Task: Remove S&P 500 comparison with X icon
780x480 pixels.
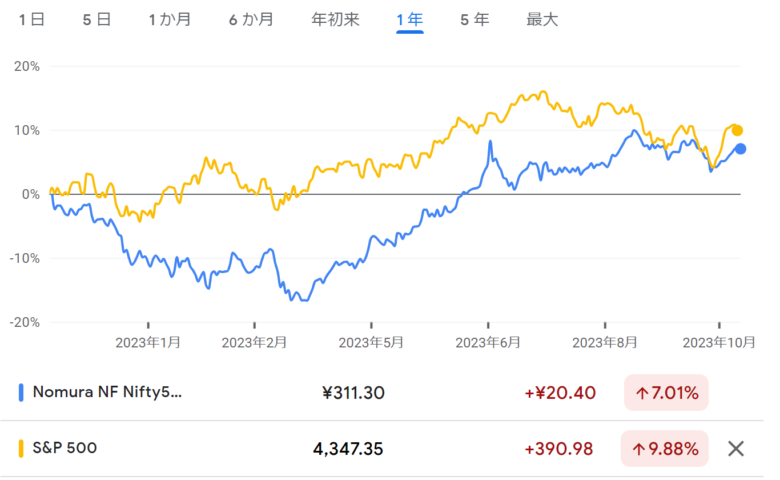Action: tap(736, 448)
